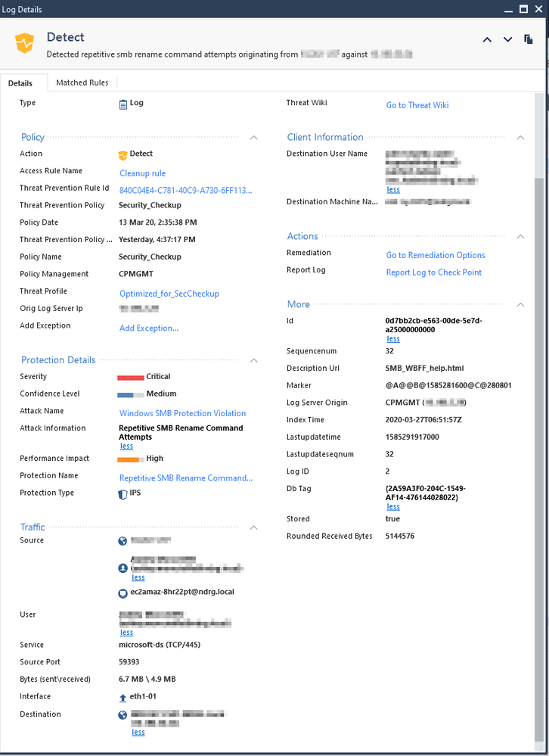Switch to the Details tab
The image size is (549, 756).
pyautogui.click(x=20, y=83)
